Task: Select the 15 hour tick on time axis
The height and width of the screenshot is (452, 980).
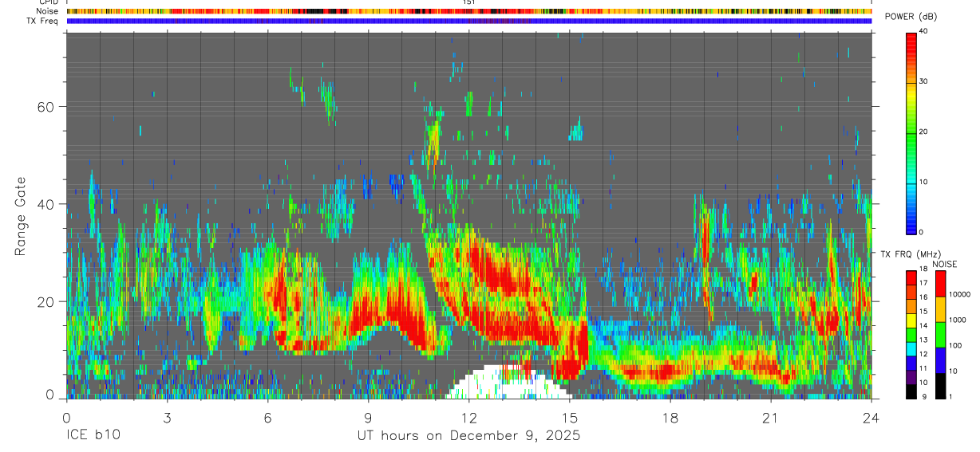Action: click(x=569, y=417)
